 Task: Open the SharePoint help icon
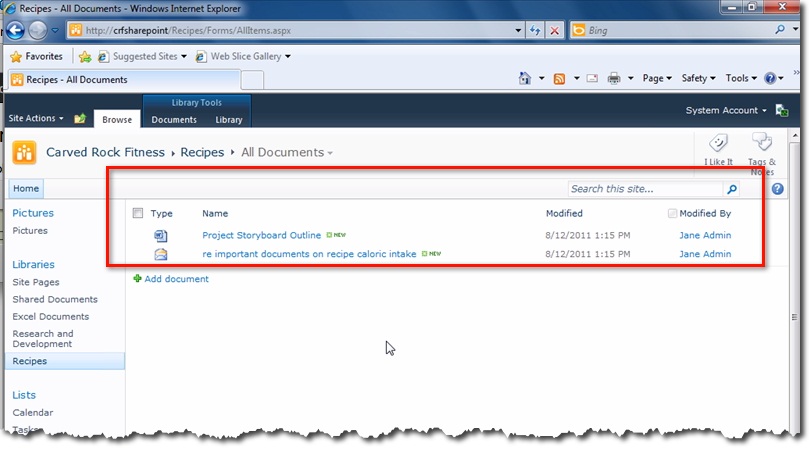pos(777,189)
